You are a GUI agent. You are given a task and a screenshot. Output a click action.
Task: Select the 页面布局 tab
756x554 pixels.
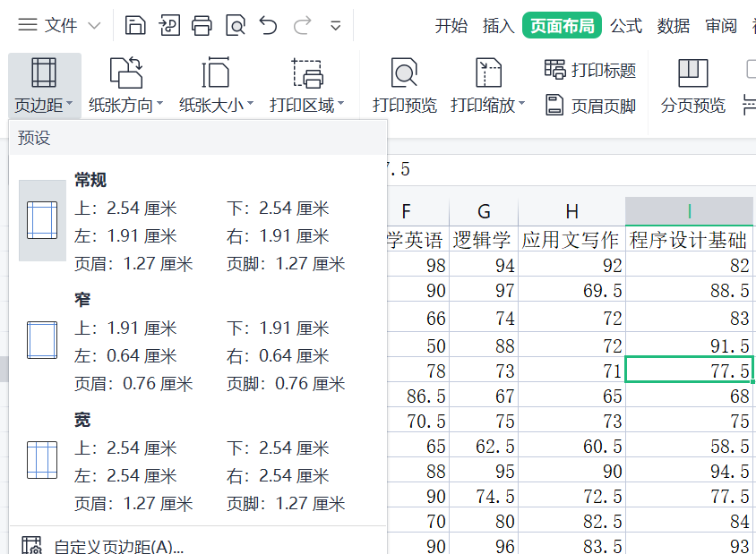coord(562,25)
